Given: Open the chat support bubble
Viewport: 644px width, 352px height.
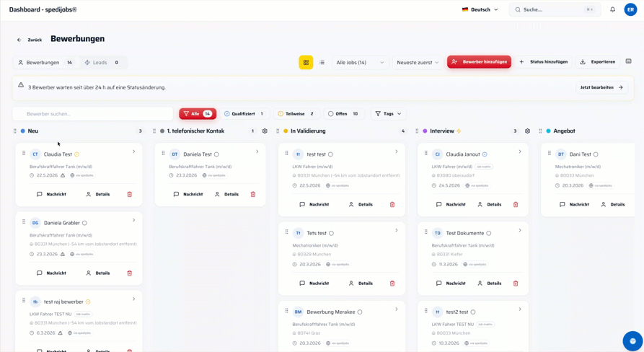Looking at the screenshot, I should point(632,341).
